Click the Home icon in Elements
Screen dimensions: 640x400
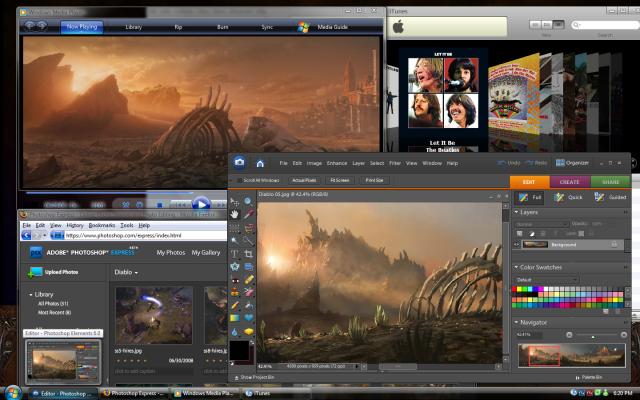(x=260, y=164)
